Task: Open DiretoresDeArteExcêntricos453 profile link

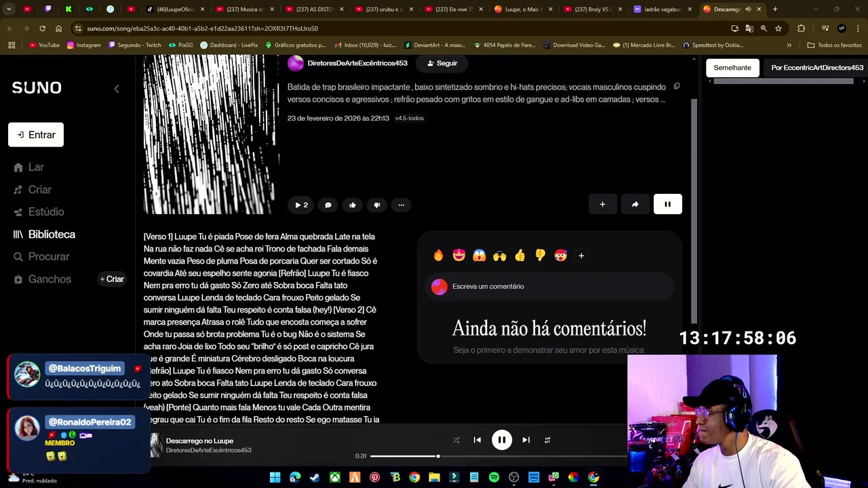Action: 357,63
